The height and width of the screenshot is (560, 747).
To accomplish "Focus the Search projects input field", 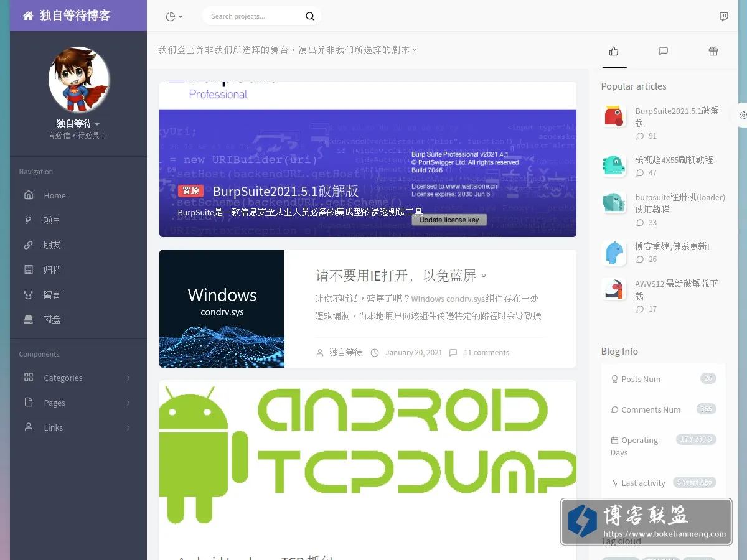I will pyautogui.click(x=253, y=16).
